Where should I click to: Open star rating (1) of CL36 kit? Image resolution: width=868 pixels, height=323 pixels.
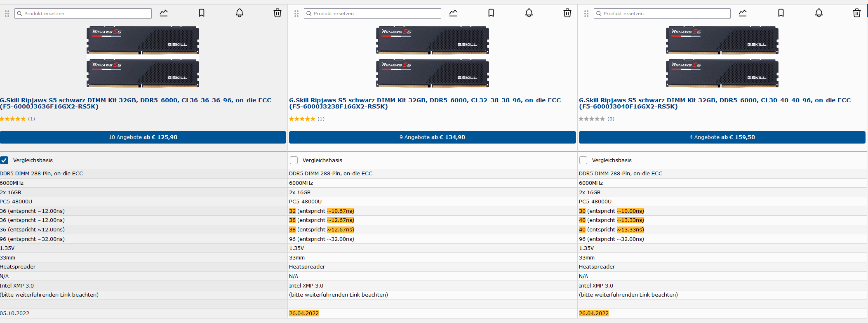(x=17, y=119)
